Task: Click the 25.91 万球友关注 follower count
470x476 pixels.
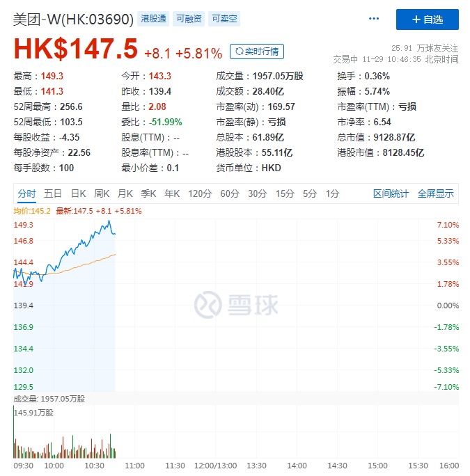Action: point(425,48)
